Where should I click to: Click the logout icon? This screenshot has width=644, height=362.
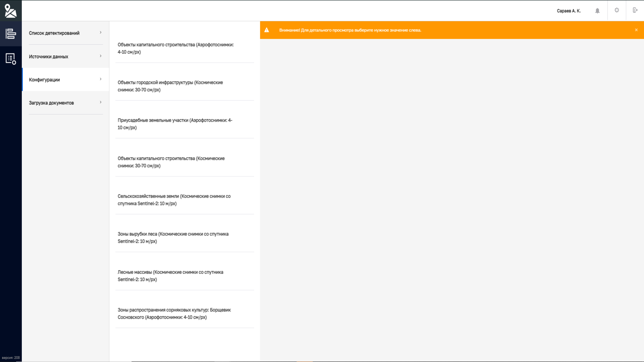pyautogui.click(x=635, y=10)
